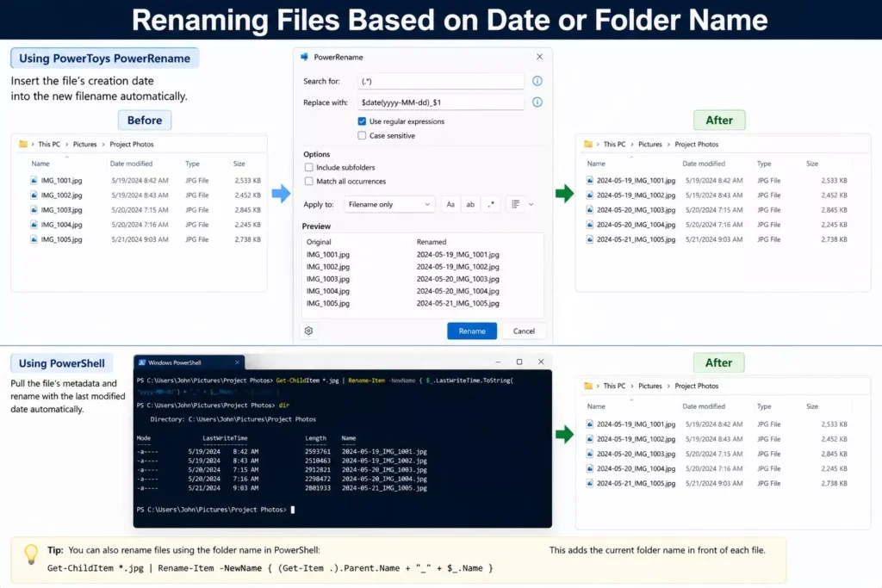Viewport: 882px width, 588px height.
Task: Click the IMG_1005.jpg file icon in Before pane
Action: [x=34, y=239]
